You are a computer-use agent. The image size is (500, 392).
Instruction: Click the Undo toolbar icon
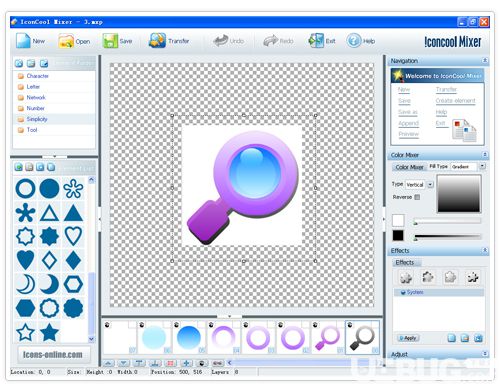[220, 41]
